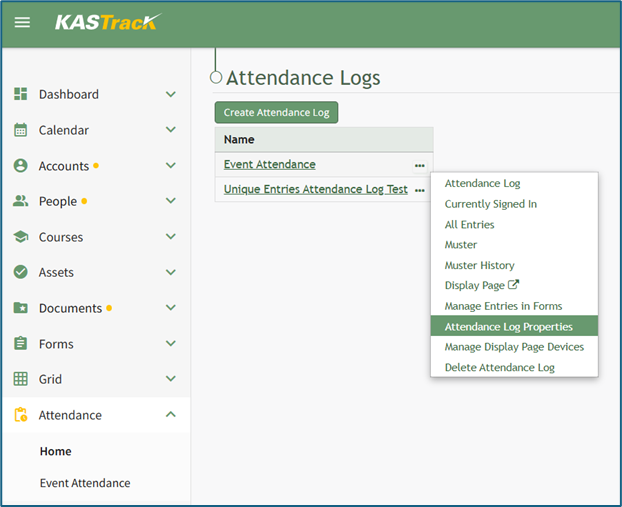This screenshot has height=507, width=622.
Task: Click the Accounts person icon
Action: tap(20, 166)
